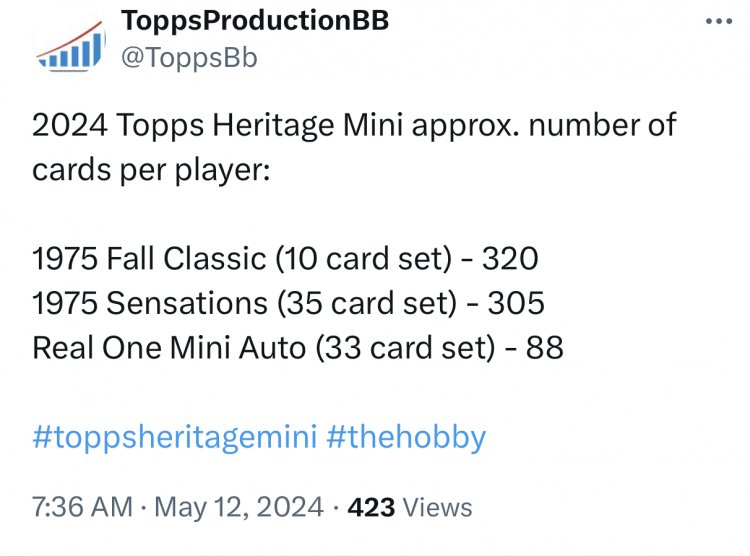Click the "(33 card set)" text
750x556 pixels.
pyautogui.click(x=406, y=348)
